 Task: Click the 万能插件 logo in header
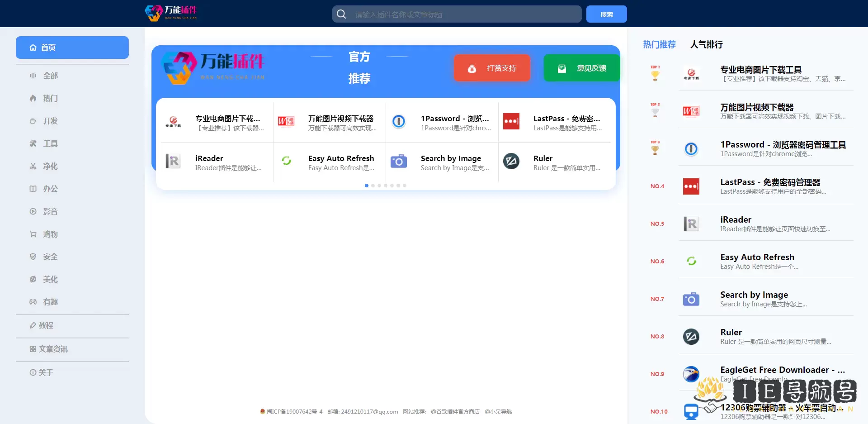click(171, 13)
